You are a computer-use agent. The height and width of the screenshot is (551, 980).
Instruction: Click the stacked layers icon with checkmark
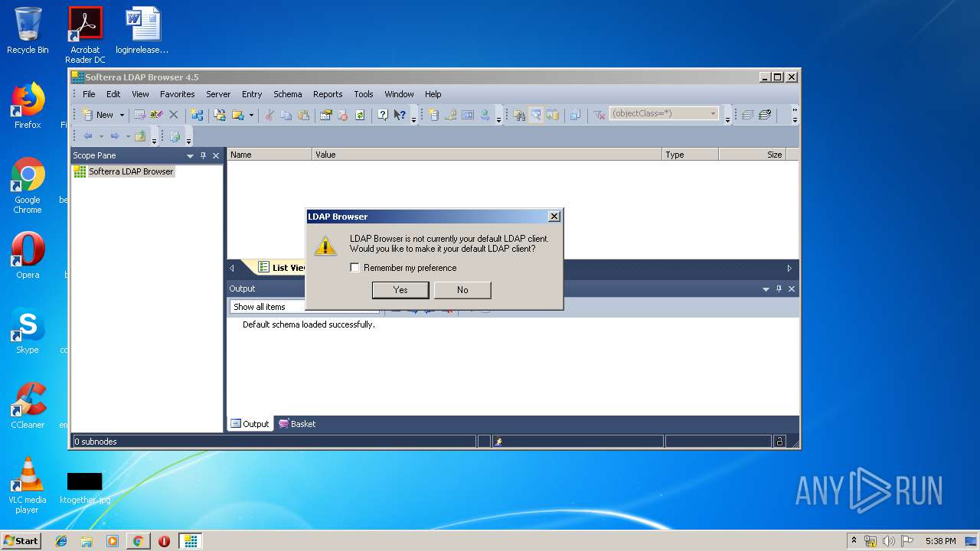(764, 115)
